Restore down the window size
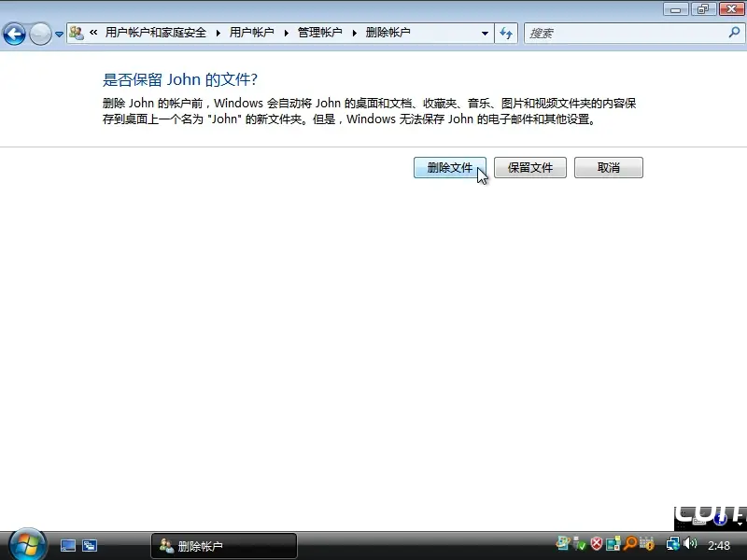This screenshot has height=560, width=747. point(703,9)
